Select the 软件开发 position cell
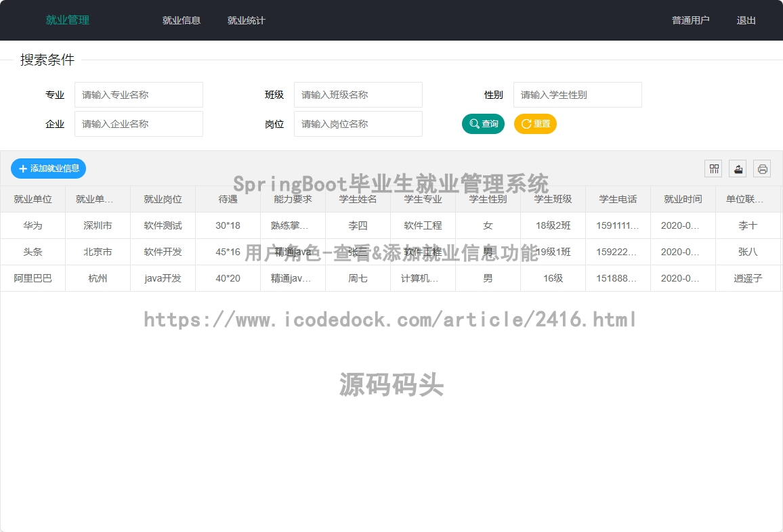 pyautogui.click(x=163, y=252)
